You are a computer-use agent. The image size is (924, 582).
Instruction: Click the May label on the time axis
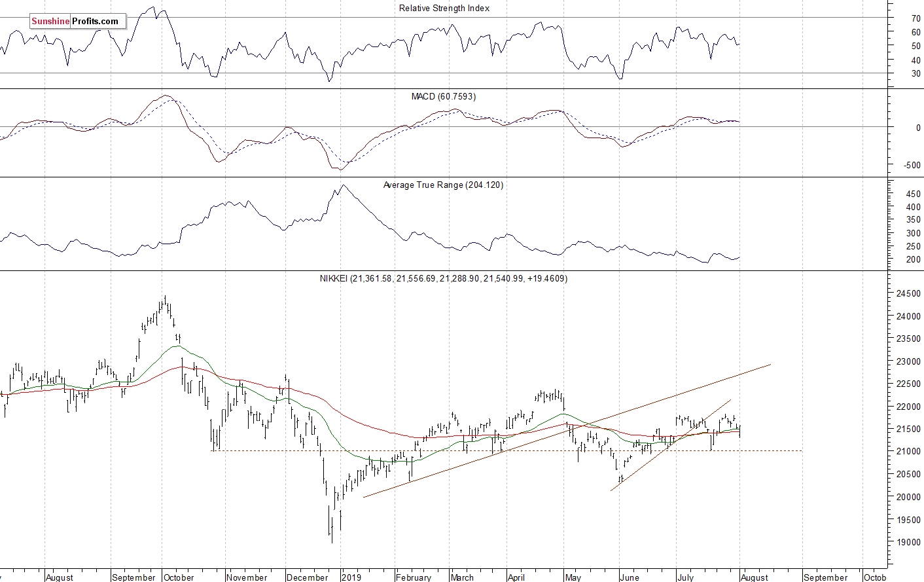(x=573, y=577)
